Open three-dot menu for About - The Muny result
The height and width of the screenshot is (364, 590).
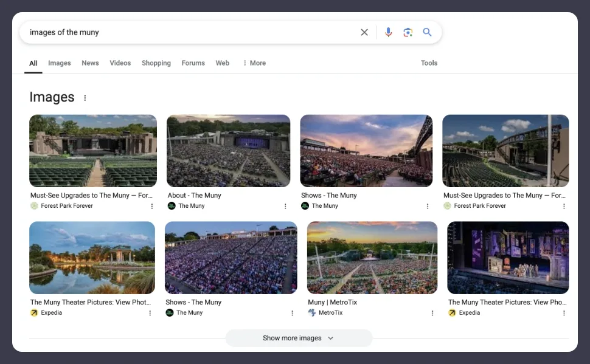285,206
